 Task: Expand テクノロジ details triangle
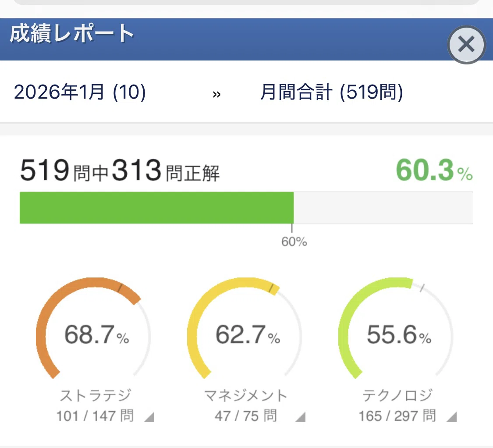point(451,417)
